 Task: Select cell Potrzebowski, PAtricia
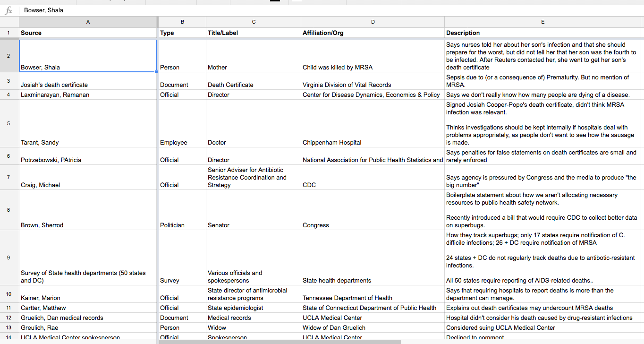(88, 156)
